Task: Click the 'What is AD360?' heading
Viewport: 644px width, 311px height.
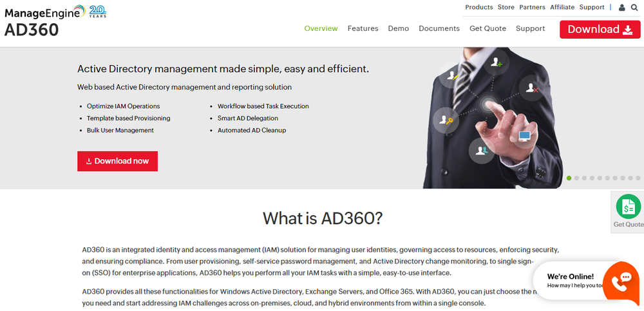Action: pyautogui.click(x=323, y=218)
